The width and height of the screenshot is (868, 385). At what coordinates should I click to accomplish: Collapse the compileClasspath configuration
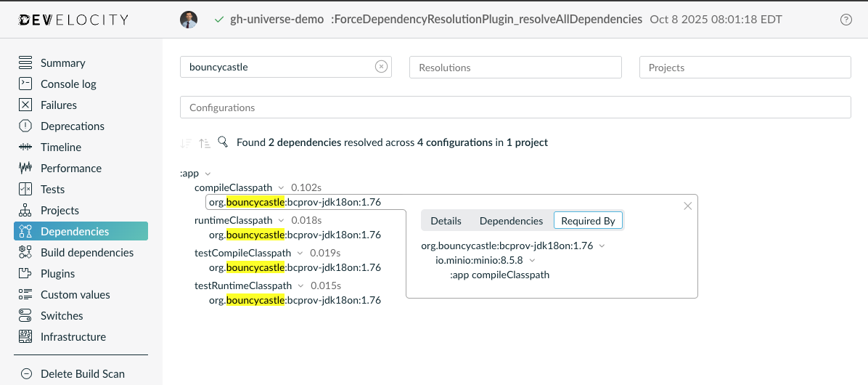pos(281,188)
